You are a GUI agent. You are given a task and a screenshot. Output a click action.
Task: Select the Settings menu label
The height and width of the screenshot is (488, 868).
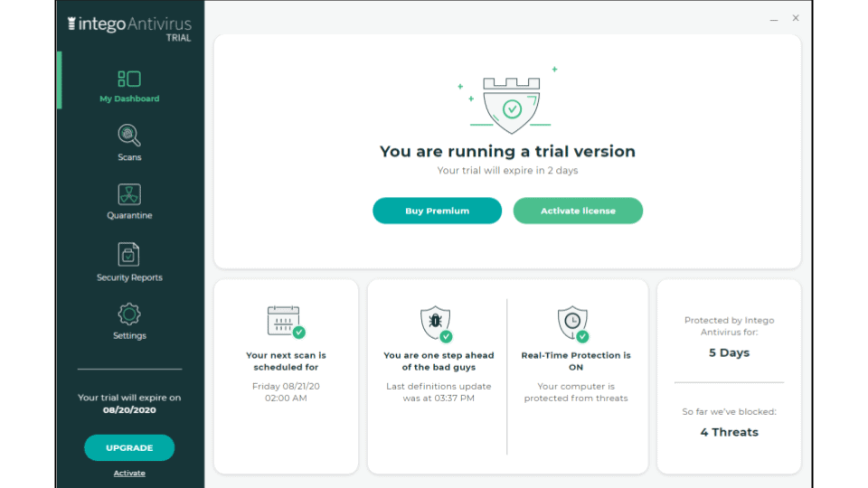(129, 335)
